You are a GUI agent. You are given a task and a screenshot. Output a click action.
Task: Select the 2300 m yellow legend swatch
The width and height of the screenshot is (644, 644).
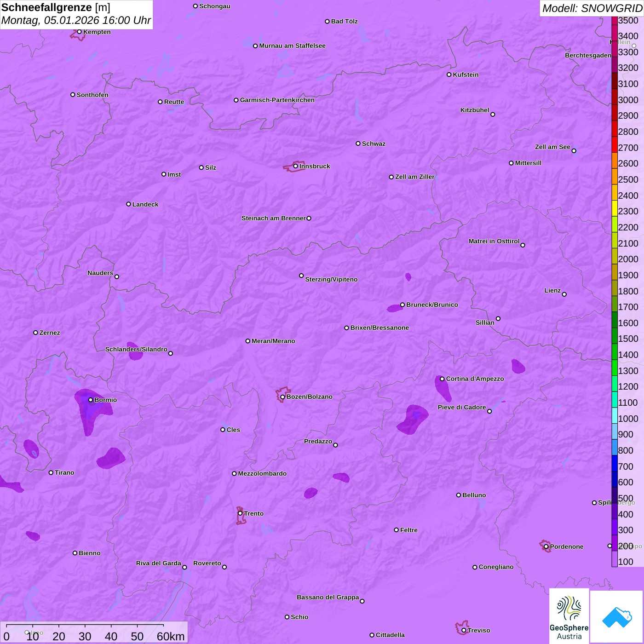point(614,208)
